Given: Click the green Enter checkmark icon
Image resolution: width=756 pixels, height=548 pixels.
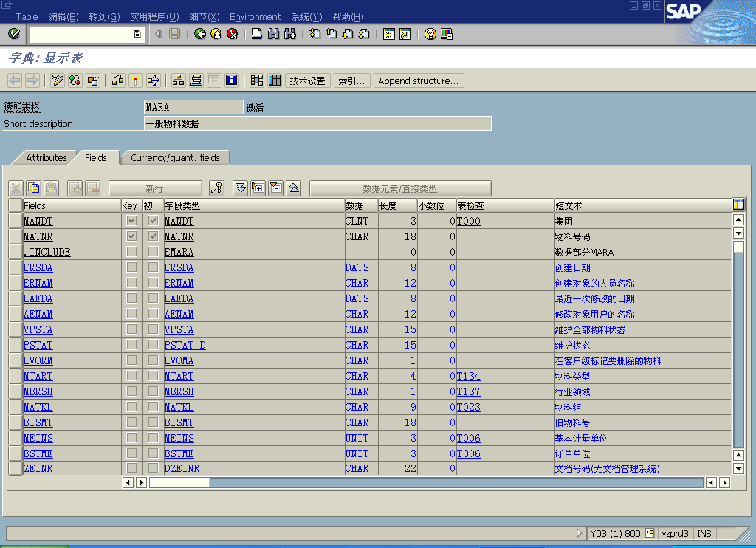Looking at the screenshot, I should point(14,34).
